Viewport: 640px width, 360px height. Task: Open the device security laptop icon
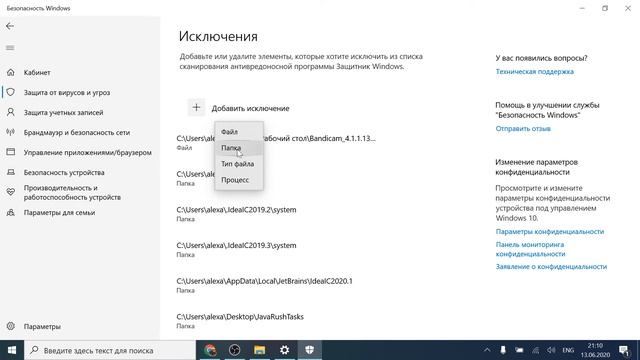11,172
